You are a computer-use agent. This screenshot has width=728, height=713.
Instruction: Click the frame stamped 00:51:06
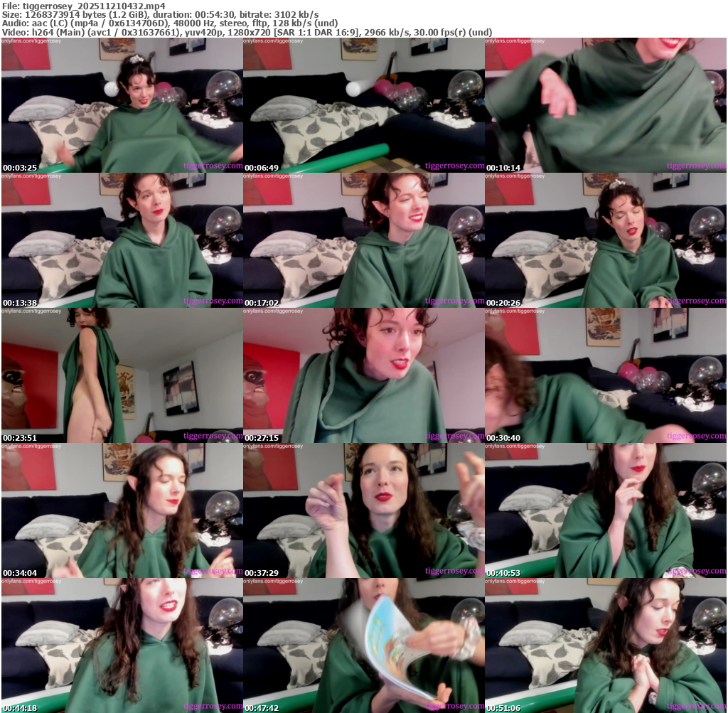coord(606,645)
